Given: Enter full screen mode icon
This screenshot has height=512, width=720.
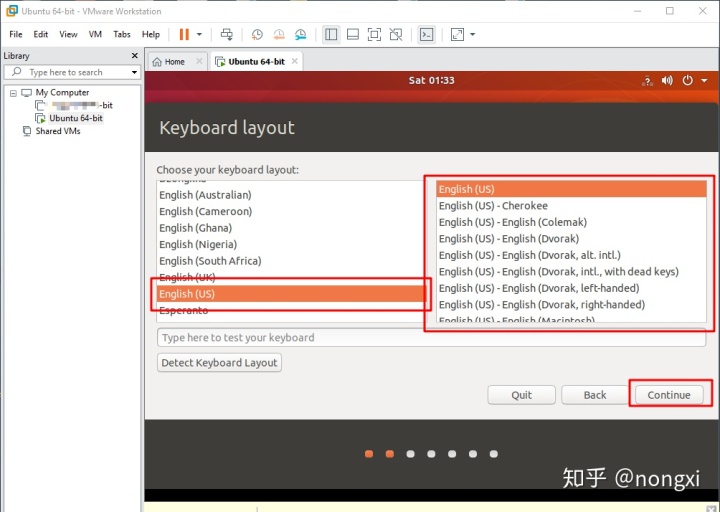Looking at the screenshot, I should [x=374, y=34].
